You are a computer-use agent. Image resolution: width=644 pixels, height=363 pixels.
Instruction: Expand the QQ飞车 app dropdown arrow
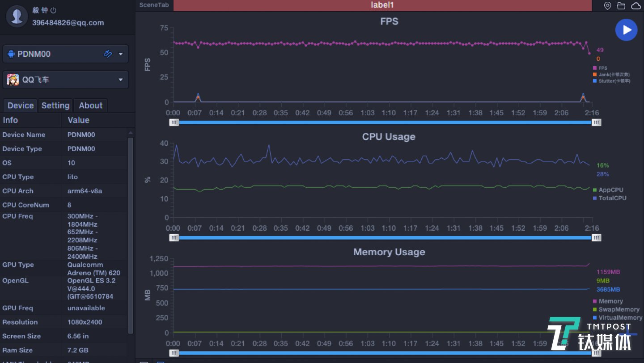pos(121,80)
